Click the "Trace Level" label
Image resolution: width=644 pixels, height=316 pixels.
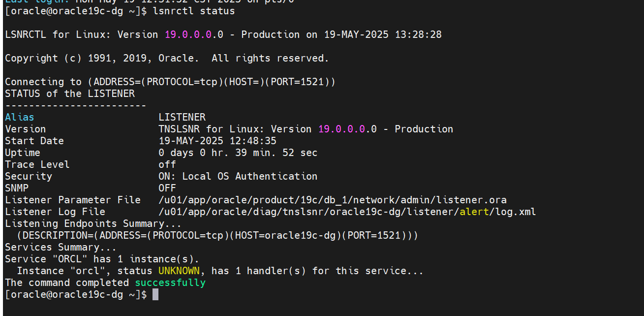[x=37, y=164]
